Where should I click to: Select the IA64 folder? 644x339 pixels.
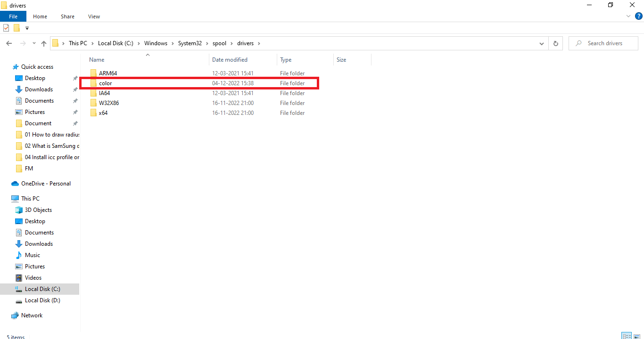[x=104, y=93]
